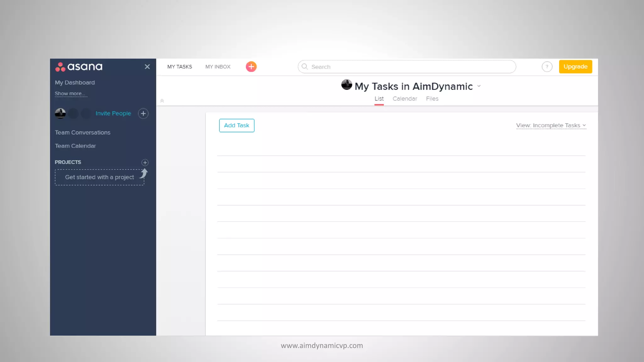
Task: Open MY INBOX in top navigation
Action: tap(218, 67)
